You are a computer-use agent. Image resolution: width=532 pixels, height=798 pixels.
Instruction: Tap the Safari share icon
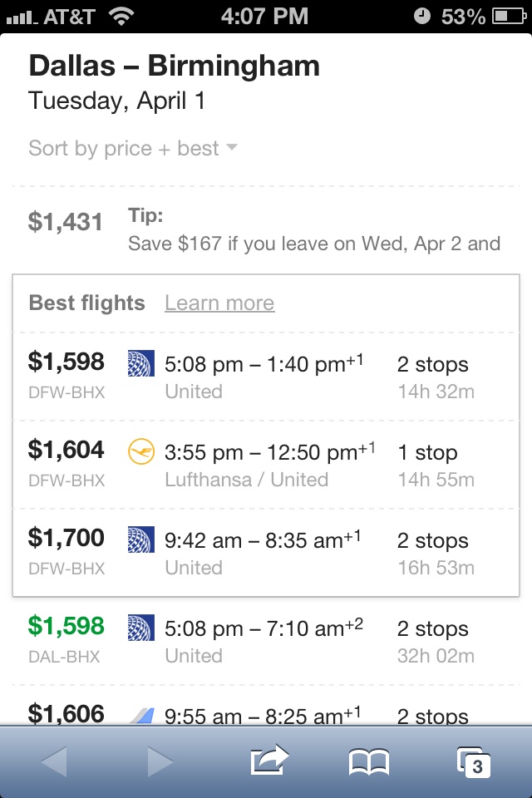point(268,761)
